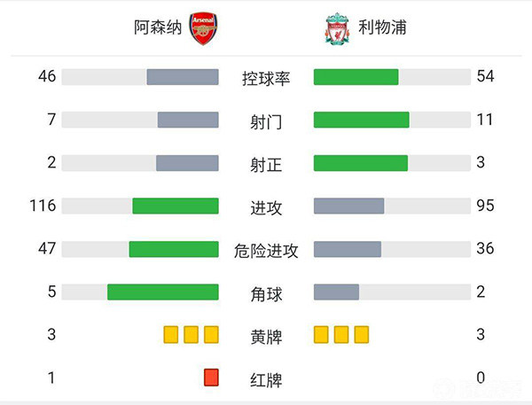Viewport: 532px width, 405px height.
Task: Click the Liverpool club crest icon
Action: coord(336,28)
